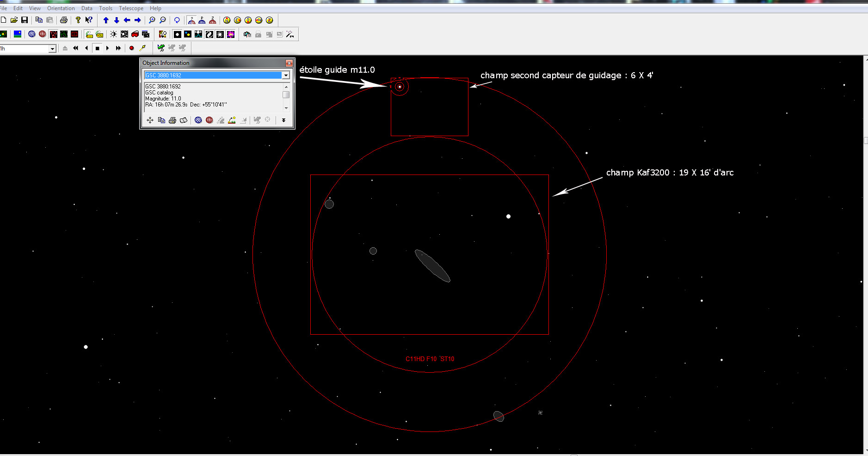Click the green telescope link icon

point(161,48)
